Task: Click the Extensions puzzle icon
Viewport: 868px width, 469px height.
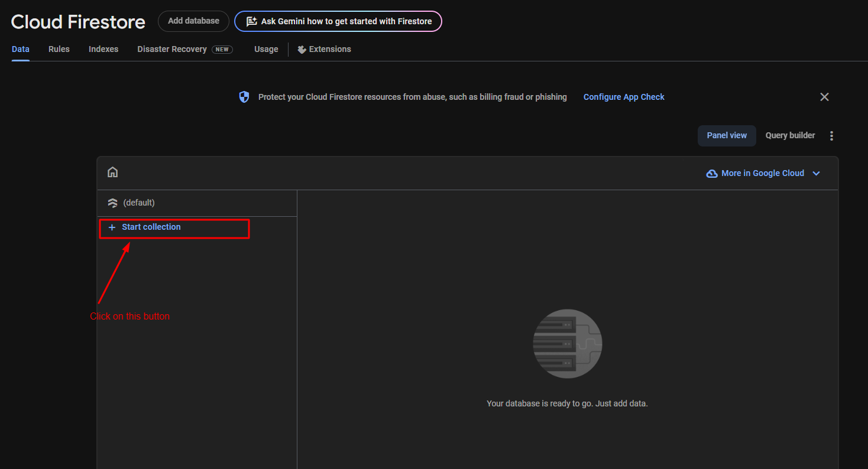Action: pyautogui.click(x=302, y=50)
